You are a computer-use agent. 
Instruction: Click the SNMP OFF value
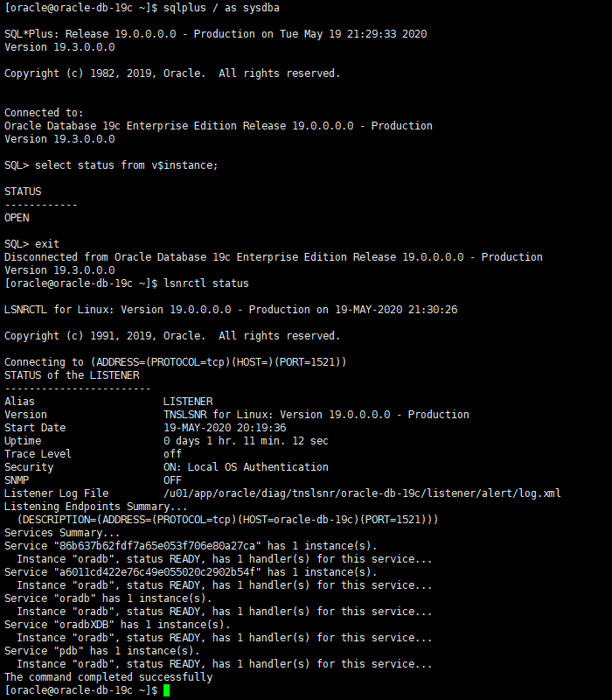[x=172, y=480]
